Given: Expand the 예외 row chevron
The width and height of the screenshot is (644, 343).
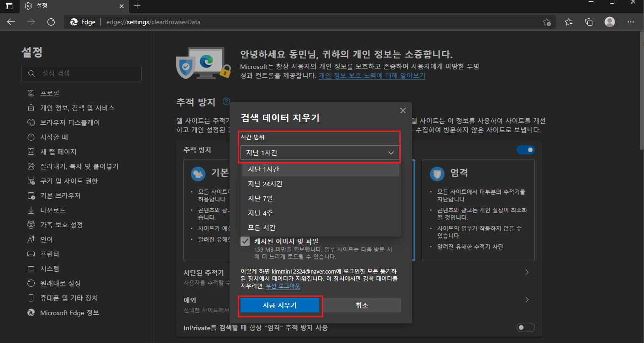Looking at the screenshot, I should pos(527,300).
